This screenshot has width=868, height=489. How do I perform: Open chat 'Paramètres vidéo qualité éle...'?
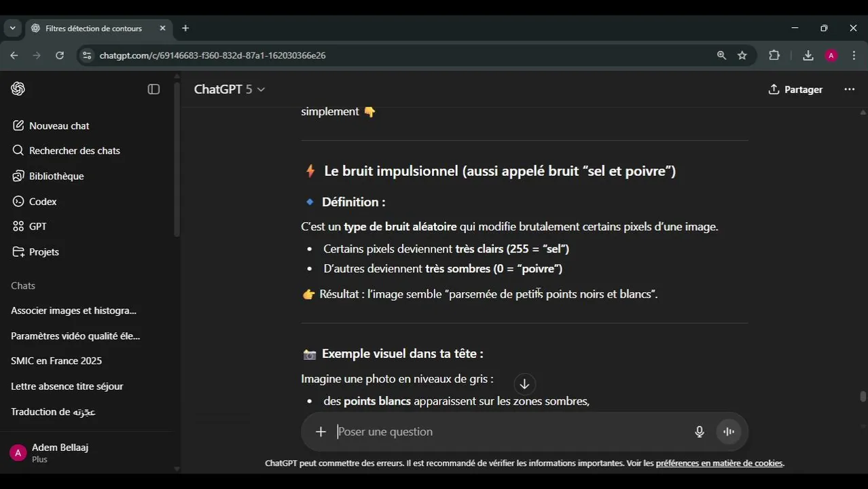75,336
